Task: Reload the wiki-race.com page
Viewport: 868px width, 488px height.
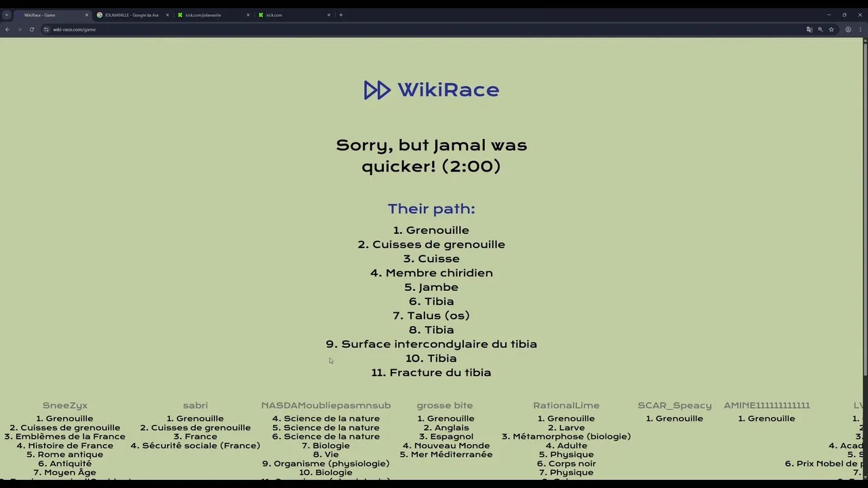Action: click(x=31, y=29)
